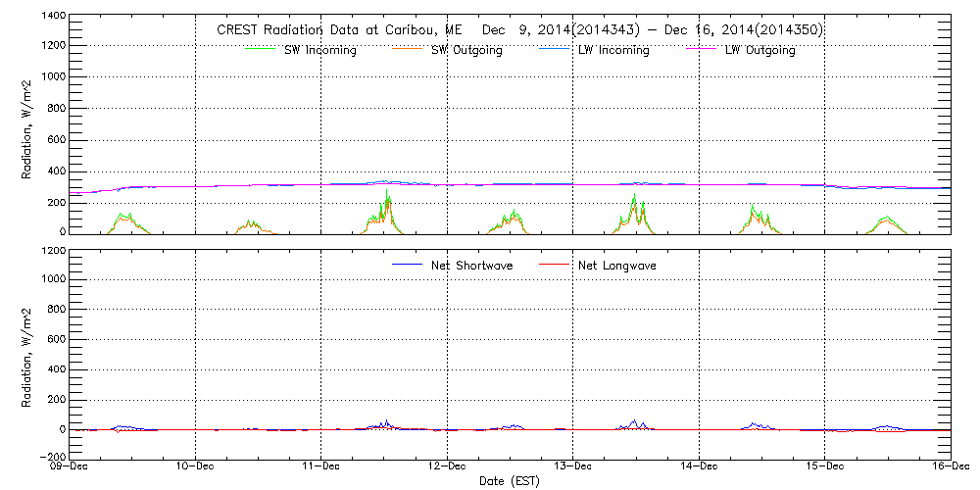Viewport: 980px width, 490px height.
Task: Click the 15-Dec date tick label
Action: [x=824, y=467]
